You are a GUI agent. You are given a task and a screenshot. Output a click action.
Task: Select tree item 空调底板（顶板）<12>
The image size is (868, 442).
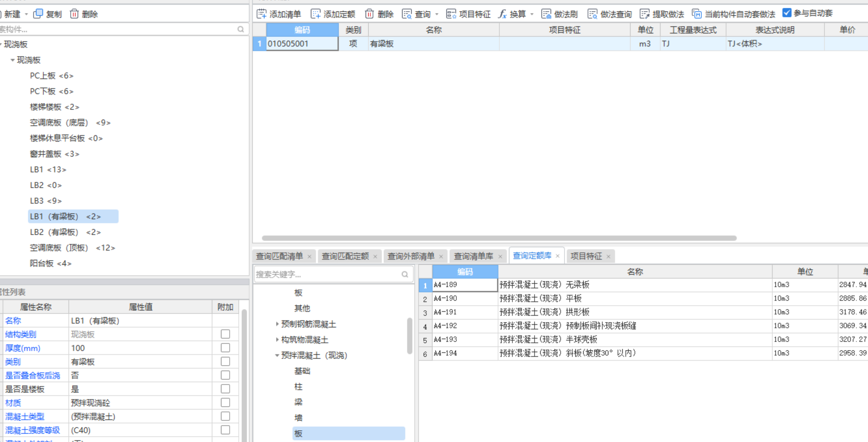tap(72, 248)
